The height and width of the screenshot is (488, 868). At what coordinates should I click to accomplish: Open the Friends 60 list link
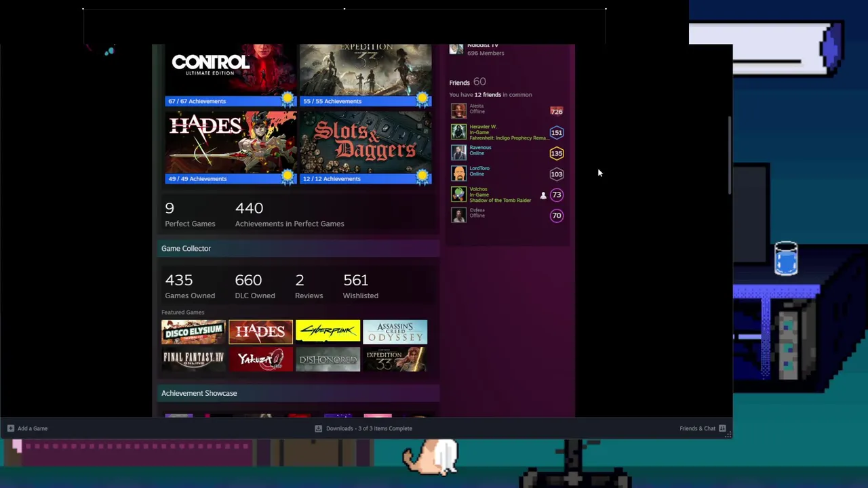point(467,82)
